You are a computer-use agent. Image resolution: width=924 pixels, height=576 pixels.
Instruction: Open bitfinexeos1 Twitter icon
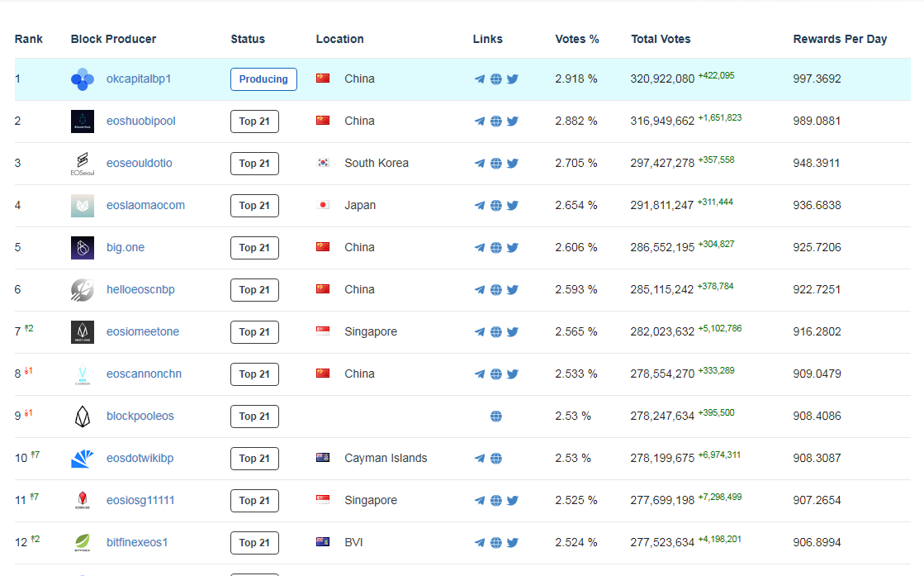click(x=513, y=543)
